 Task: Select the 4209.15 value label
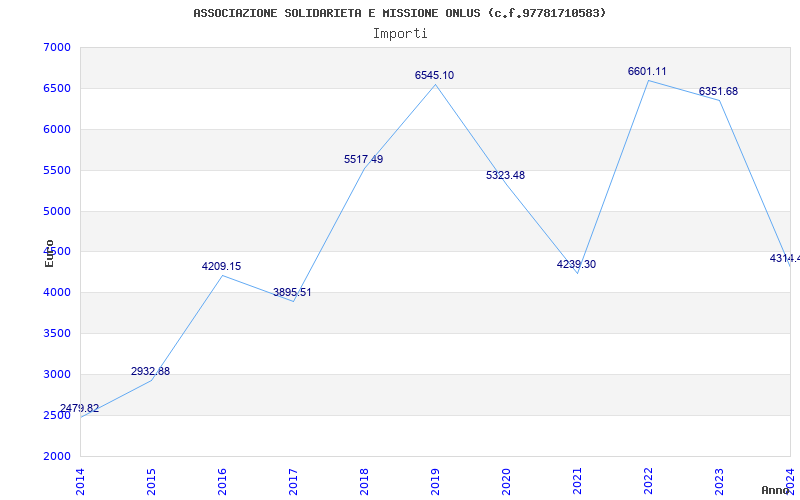coord(221,266)
